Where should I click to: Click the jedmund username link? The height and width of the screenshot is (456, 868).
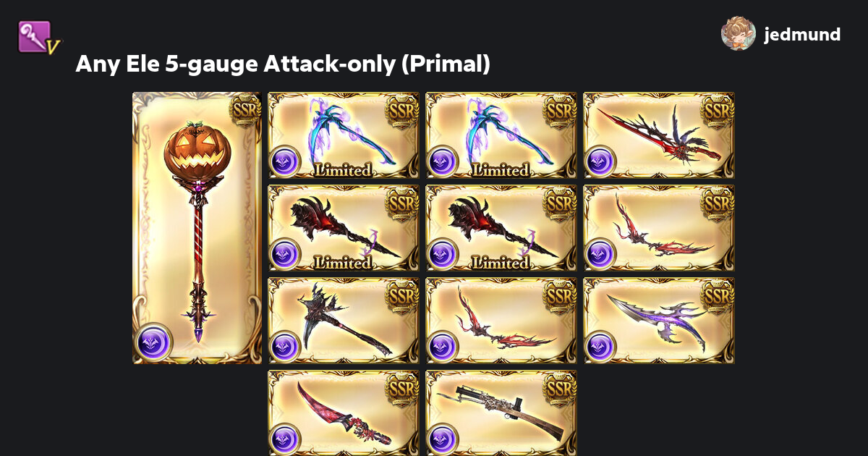tap(802, 34)
